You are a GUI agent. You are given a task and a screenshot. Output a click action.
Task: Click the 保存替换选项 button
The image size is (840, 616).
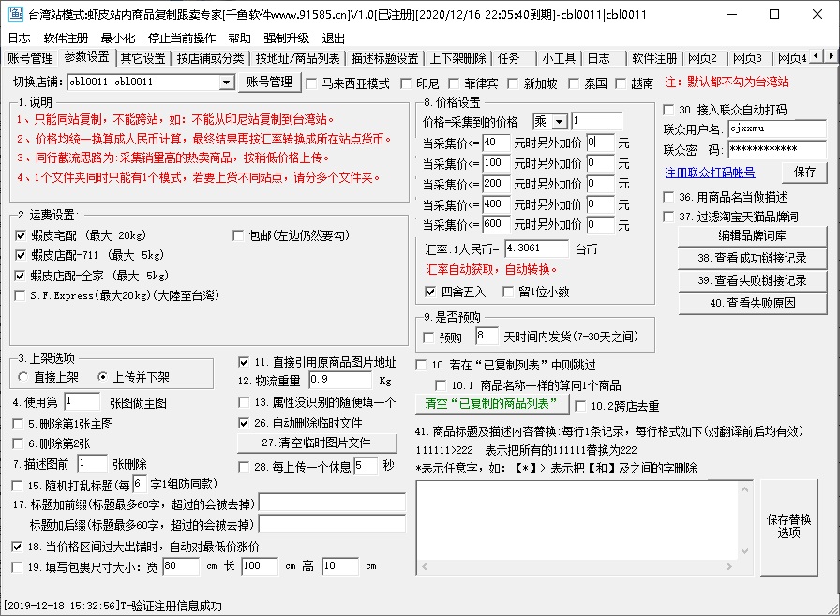788,527
